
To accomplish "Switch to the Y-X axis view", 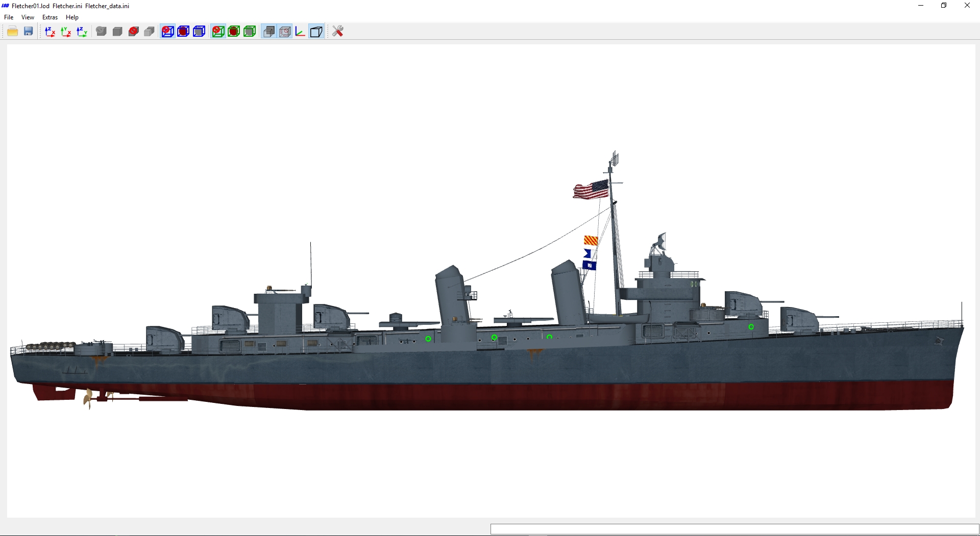I will (66, 32).
